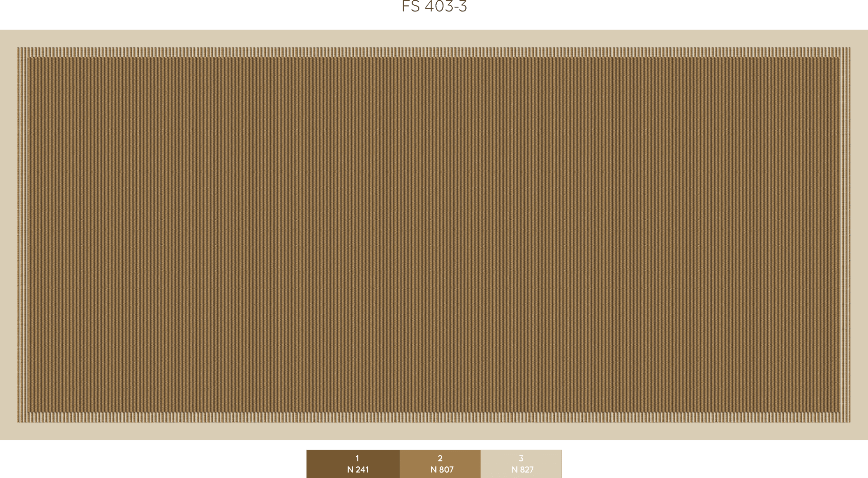Click the teal background left of swatches

point(153,459)
